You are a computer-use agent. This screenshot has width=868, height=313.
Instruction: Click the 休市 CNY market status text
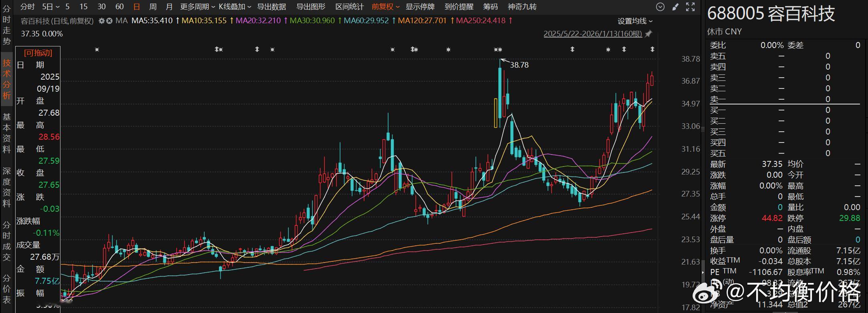725,32
